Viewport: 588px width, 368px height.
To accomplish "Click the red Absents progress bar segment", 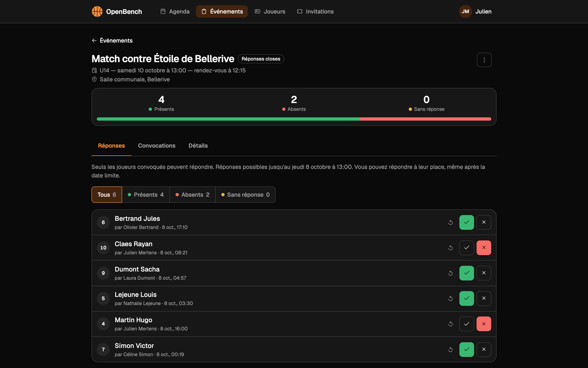I will [x=425, y=119].
